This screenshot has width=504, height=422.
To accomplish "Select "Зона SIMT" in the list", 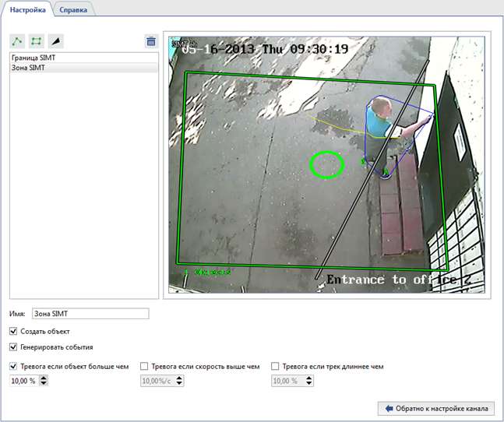I will (x=28, y=69).
